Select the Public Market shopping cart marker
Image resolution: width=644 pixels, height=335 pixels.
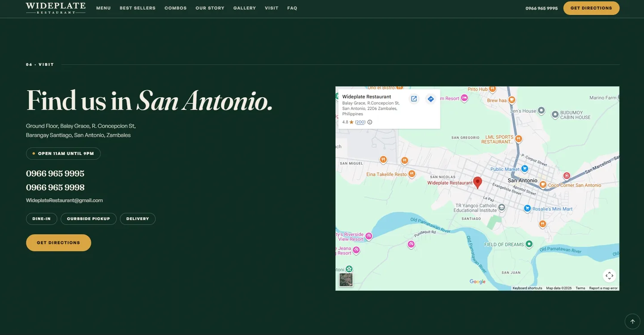525,169
